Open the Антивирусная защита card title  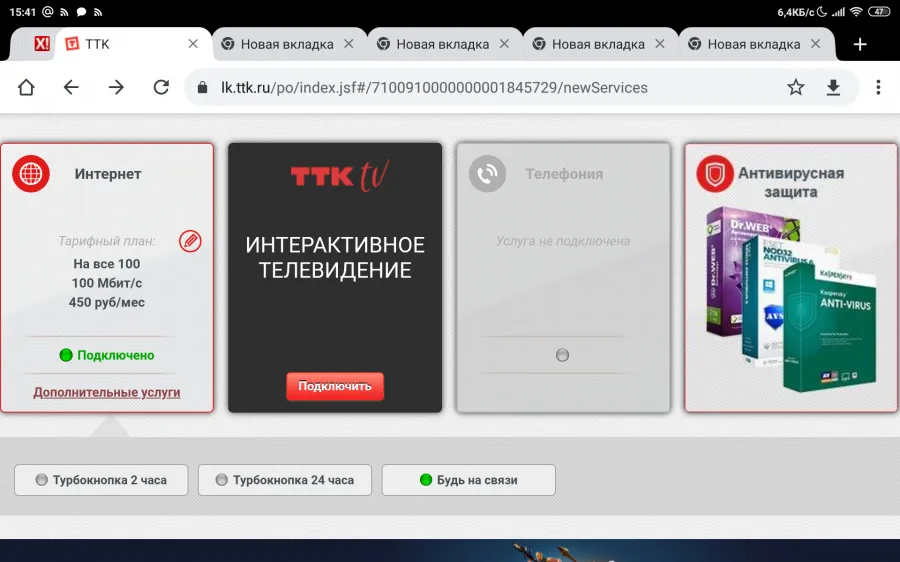(791, 182)
